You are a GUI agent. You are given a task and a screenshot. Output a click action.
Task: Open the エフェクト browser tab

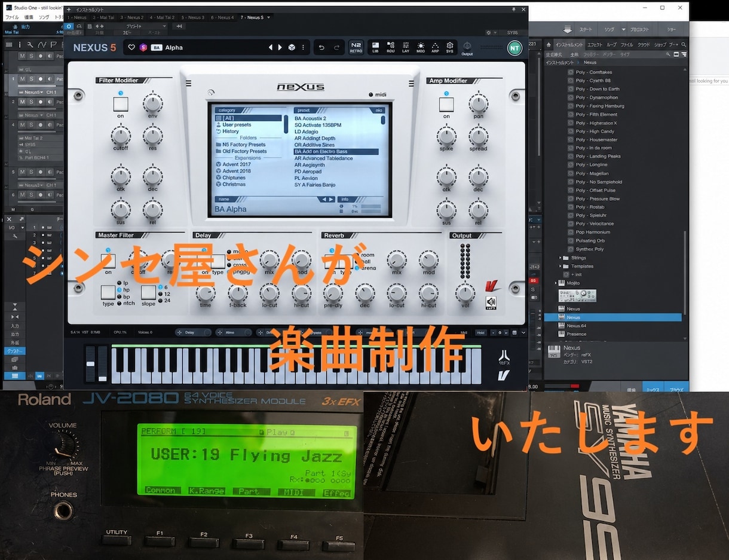[x=595, y=45]
